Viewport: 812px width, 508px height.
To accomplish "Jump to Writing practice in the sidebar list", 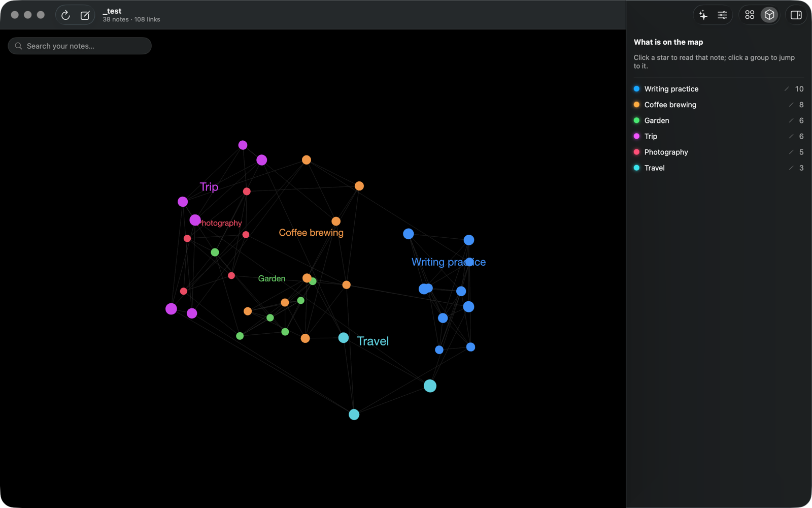I will (x=718, y=89).
